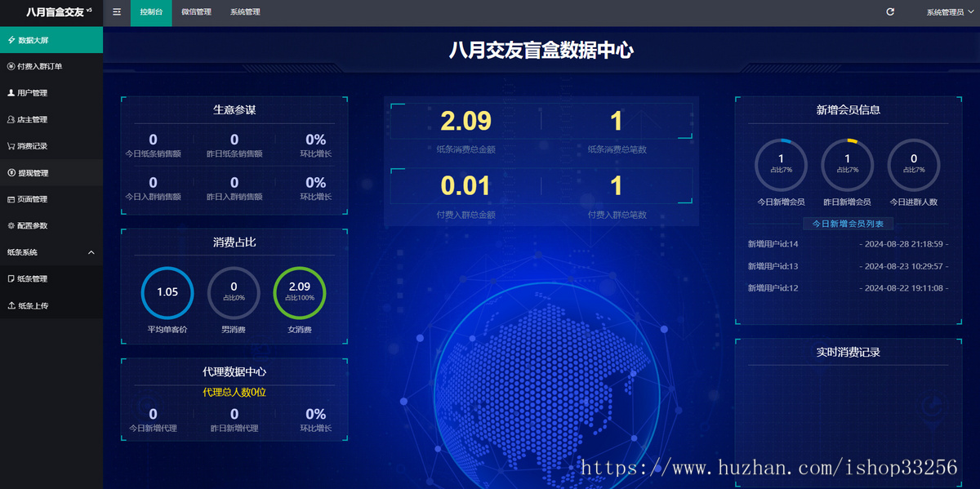Open 数据大屏 lightning icon item
This screenshot has height=489, width=980.
[51, 39]
